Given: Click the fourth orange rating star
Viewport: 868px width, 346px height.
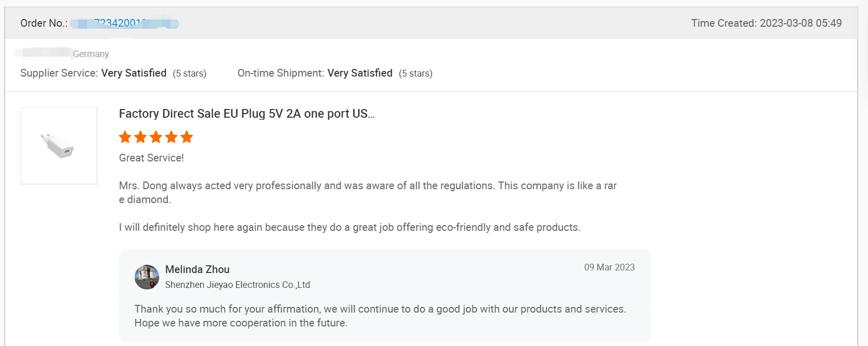Looking at the screenshot, I should (x=171, y=137).
